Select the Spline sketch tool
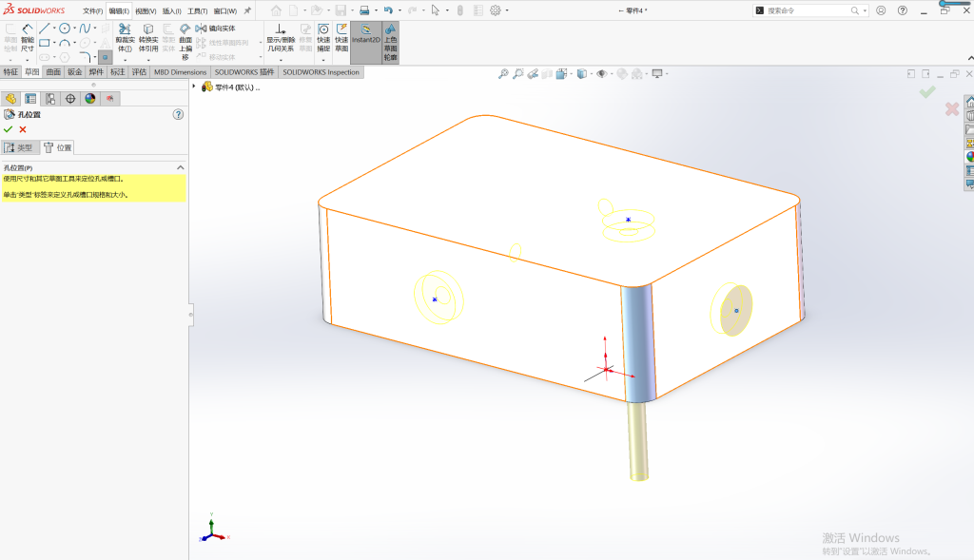 coord(85,29)
